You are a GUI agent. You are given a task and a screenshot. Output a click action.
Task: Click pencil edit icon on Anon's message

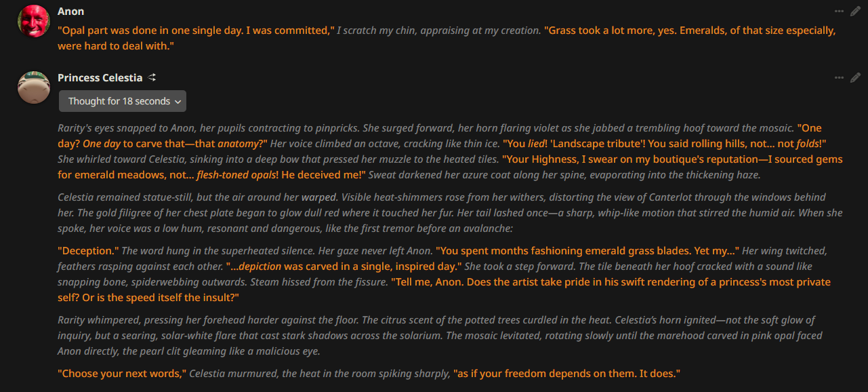[x=855, y=11]
